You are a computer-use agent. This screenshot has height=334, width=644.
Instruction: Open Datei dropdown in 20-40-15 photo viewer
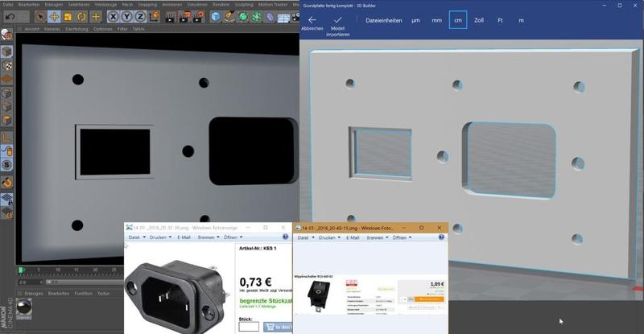[306, 238]
